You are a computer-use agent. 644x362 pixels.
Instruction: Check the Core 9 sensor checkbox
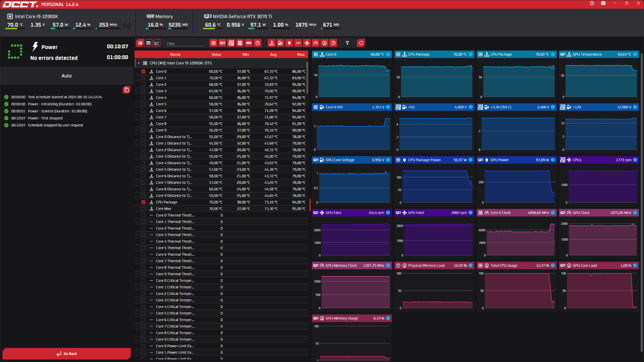coord(144,130)
